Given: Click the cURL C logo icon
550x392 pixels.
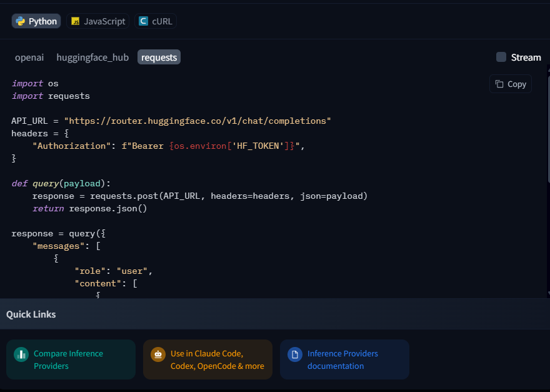Looking at the screenshot, I should [144, 21].
